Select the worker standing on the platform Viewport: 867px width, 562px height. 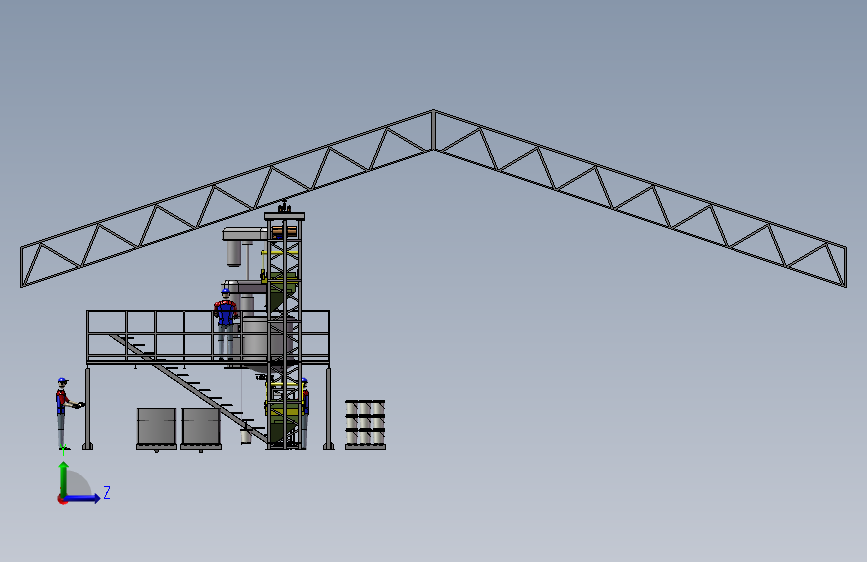coord(226,324)
